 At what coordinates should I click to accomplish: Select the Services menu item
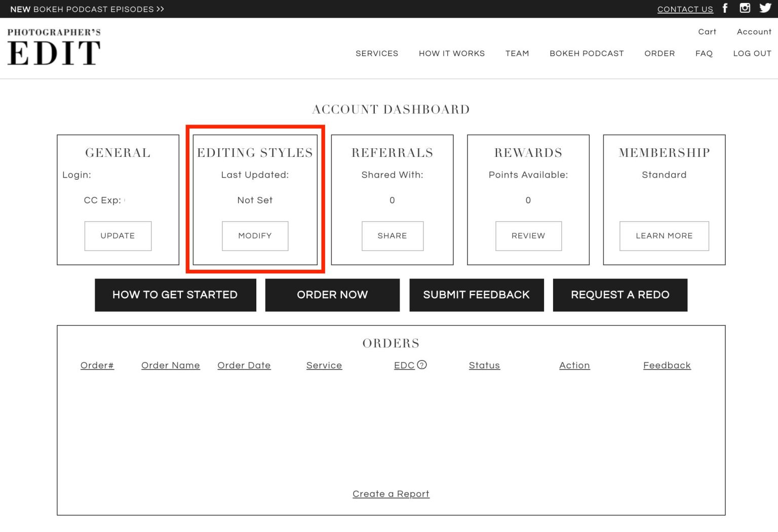pyautogui.click(x=377, y=53)
